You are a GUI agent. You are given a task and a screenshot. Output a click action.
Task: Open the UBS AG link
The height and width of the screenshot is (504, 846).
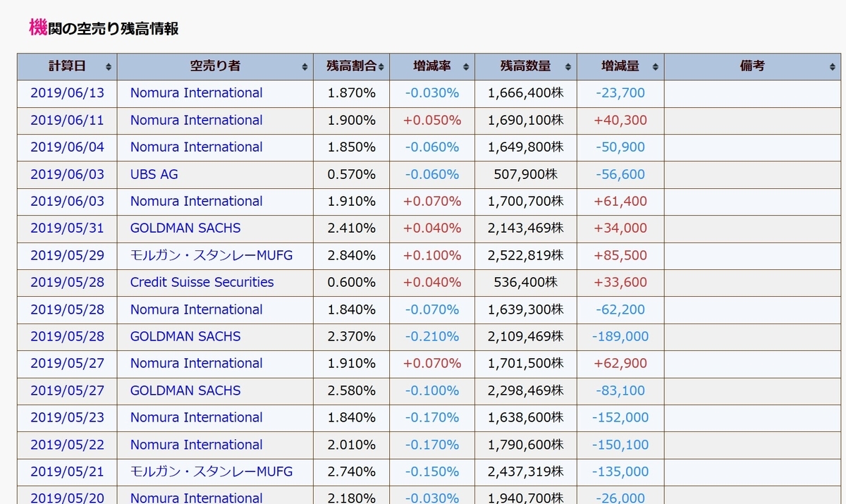154,174
